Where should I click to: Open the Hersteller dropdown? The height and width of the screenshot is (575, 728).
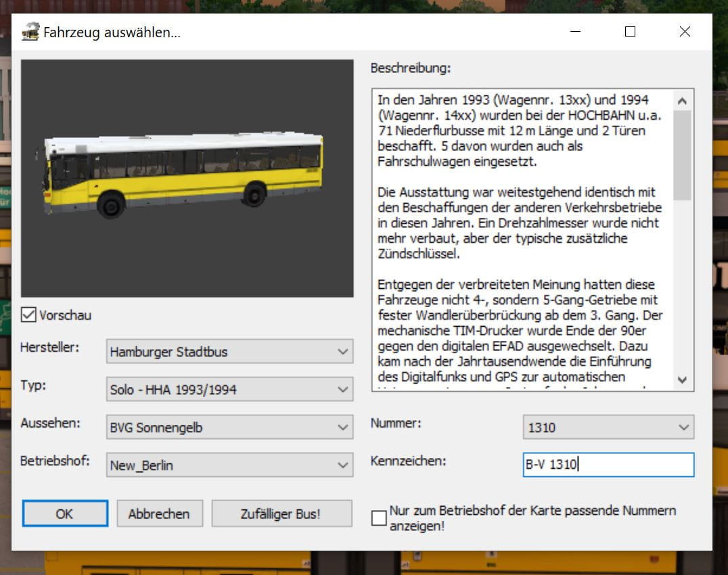click(x=230, y=352)
